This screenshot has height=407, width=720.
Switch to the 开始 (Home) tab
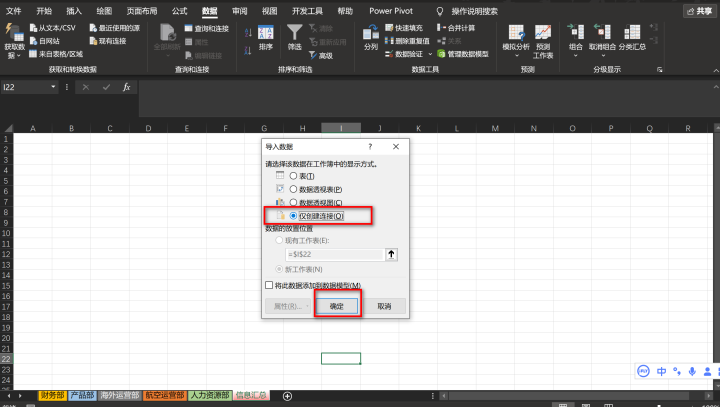pyautogui.click(x=44, y=11)
